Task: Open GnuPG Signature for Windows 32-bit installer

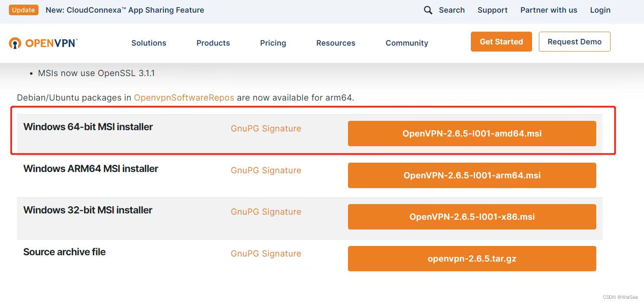Action: click(x=266, y=212)
